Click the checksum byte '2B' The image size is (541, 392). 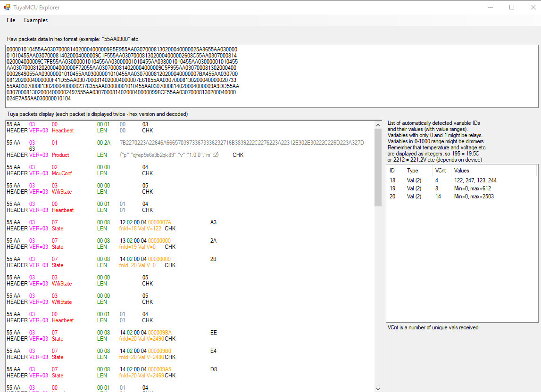coord(213,259)
